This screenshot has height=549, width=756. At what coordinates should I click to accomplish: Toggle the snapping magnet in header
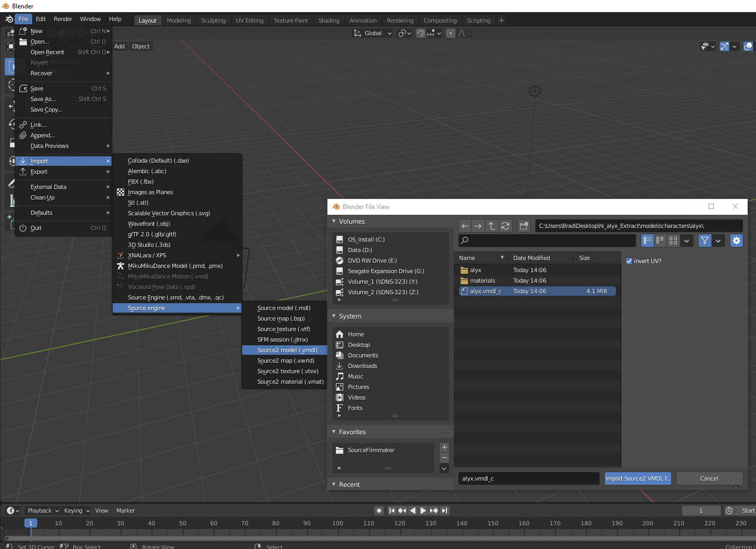(x=421, y=33)
